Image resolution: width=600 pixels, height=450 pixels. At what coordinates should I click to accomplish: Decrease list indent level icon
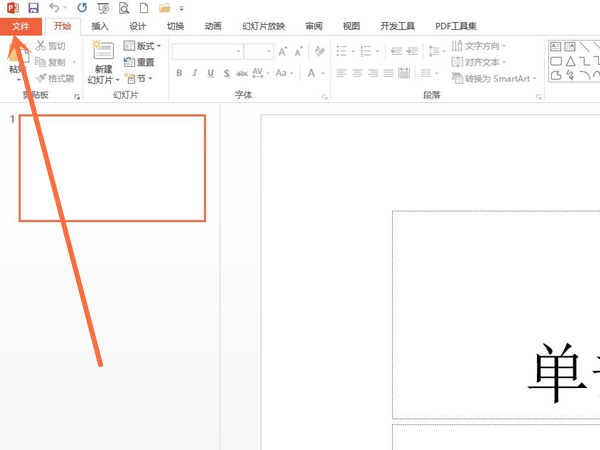click(396, 51)
